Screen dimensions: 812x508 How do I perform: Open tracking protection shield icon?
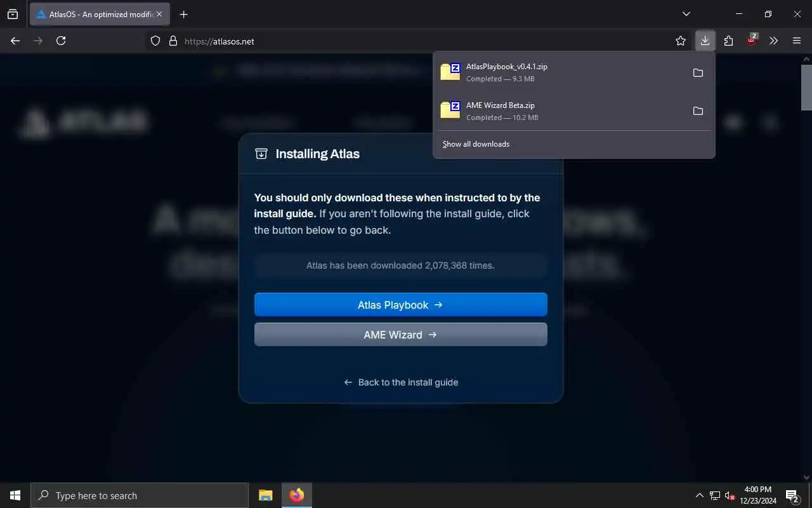click(x=155, y=41)
